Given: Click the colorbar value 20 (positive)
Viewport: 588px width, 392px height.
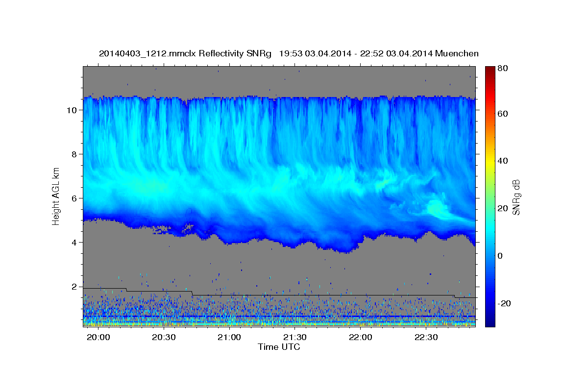Looking at the screenshot, I should click(x=502, y=208).
